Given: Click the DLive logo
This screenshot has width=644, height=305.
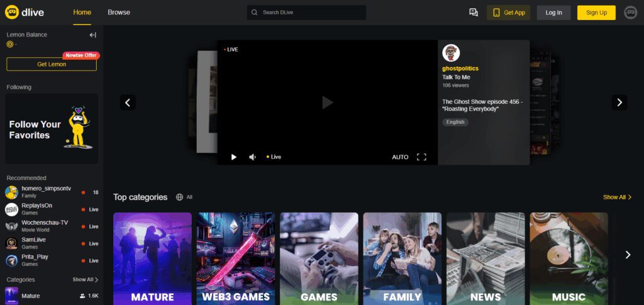Looking at the screenshot, I should click(25, 13).
